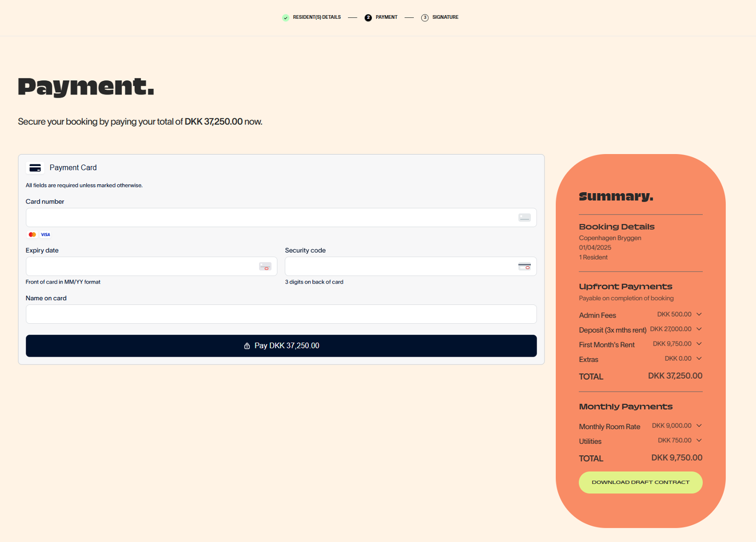Expand the Deposit (3x mths rent) details
Viewport: 756px width, 542px height.
click(699, 329)
